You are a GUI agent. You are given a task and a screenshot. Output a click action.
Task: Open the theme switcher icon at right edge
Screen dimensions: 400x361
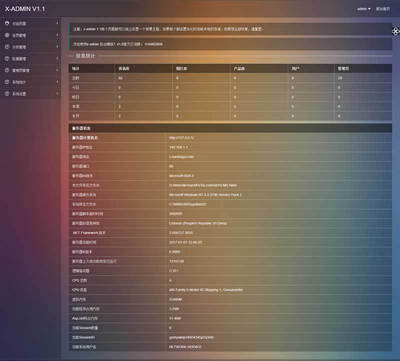(x=395, y=32)
